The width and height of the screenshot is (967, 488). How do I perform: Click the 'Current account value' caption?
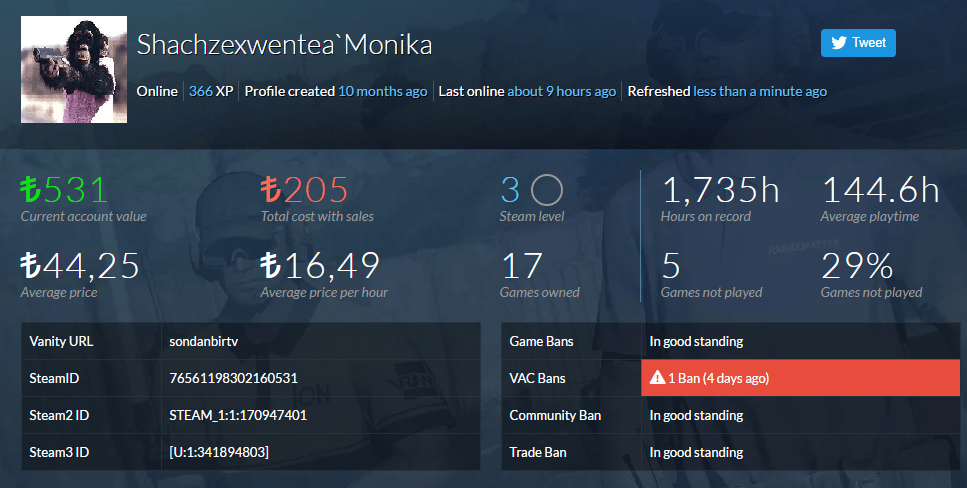[83, 217]
